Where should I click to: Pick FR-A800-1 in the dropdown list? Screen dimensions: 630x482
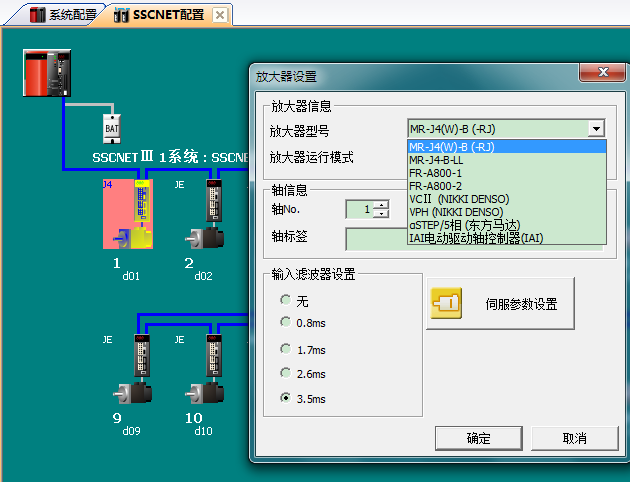coord(436,173)
